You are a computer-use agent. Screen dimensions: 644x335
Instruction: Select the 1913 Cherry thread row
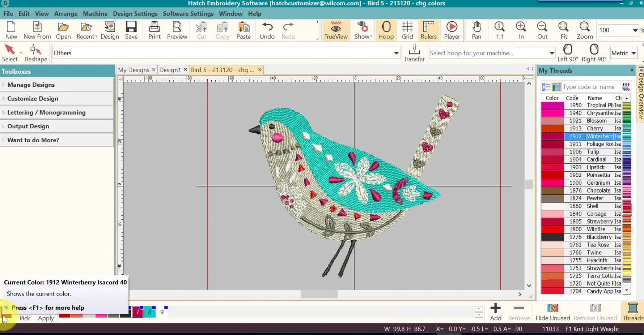[x=581, y=129]
